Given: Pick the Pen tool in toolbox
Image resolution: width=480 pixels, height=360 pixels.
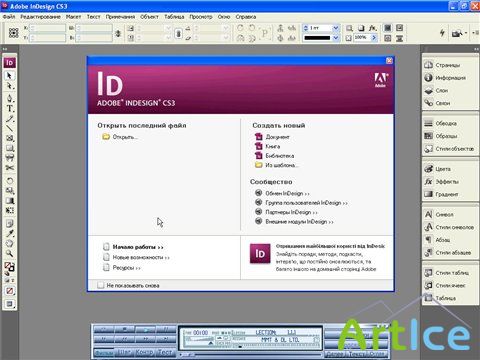Looking at the screenshot, I should click(x=9, y=98).
